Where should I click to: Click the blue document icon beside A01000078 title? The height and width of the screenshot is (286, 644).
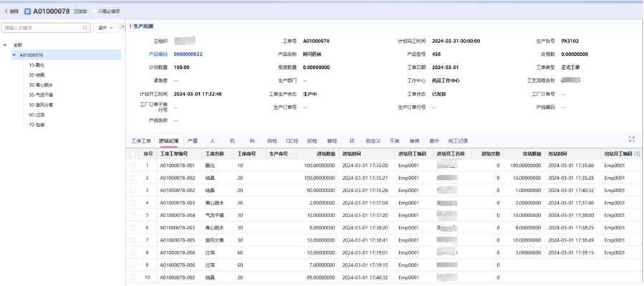click(x=27, y=11)
